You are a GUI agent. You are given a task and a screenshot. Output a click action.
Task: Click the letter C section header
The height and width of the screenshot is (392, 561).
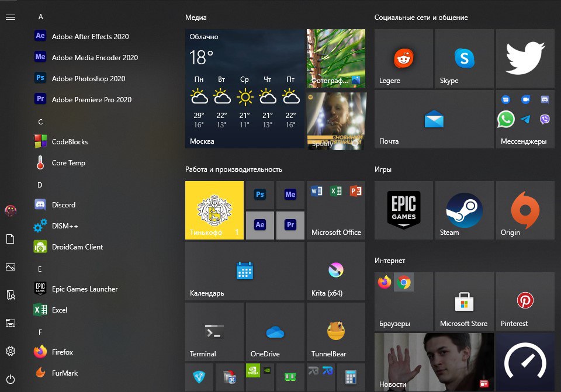click(40, 122)
